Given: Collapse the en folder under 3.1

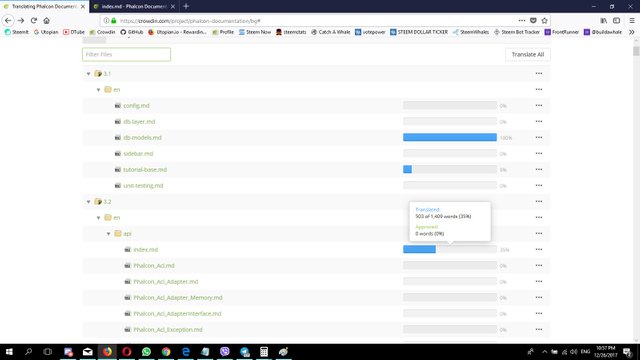Looking at the screenshot, I should click(98, 90).
